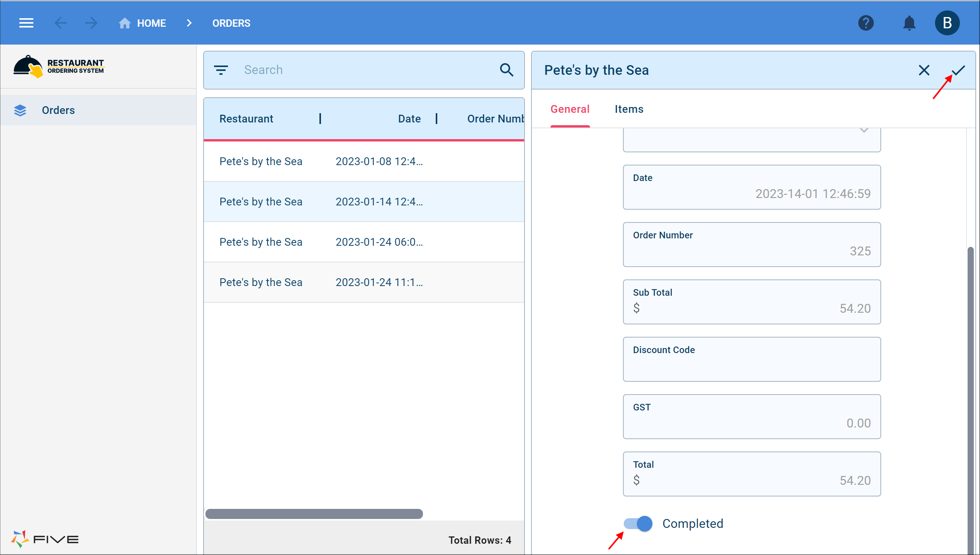Cancel the form with the X icon

(924, 71)
